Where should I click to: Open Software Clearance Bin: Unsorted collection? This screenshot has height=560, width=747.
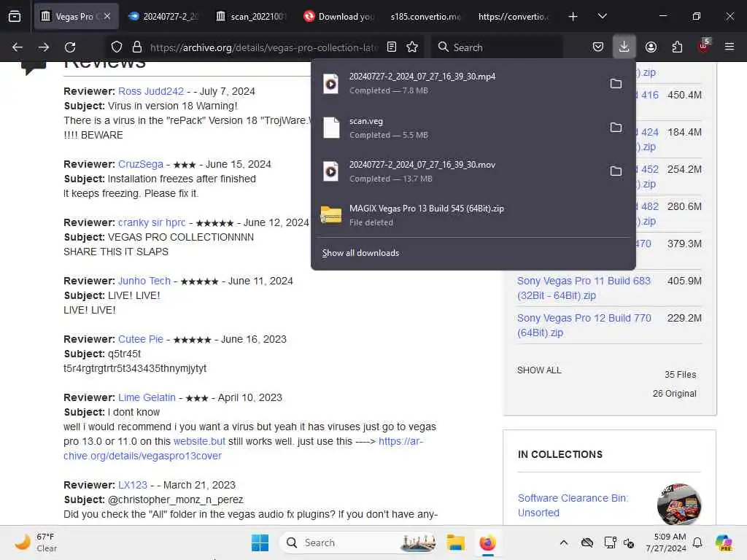(x=573, y=505)
